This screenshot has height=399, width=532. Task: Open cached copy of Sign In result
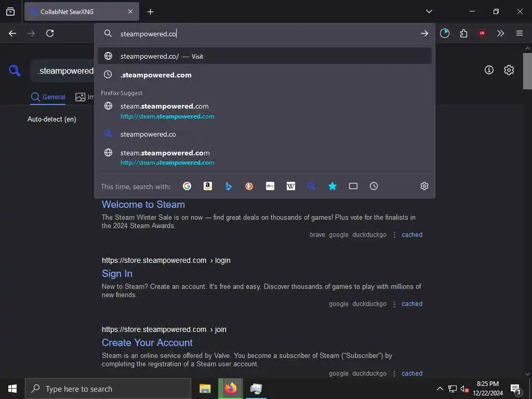[x=412, y=304]
